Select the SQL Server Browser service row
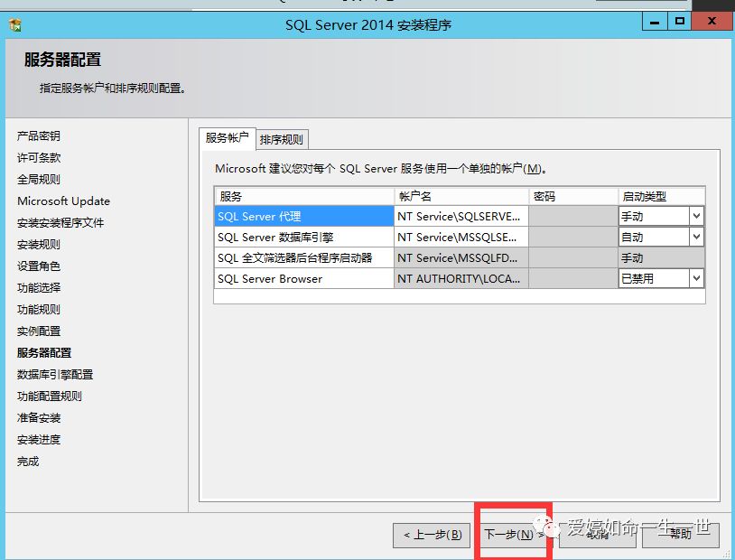 [x=304, y=278]
